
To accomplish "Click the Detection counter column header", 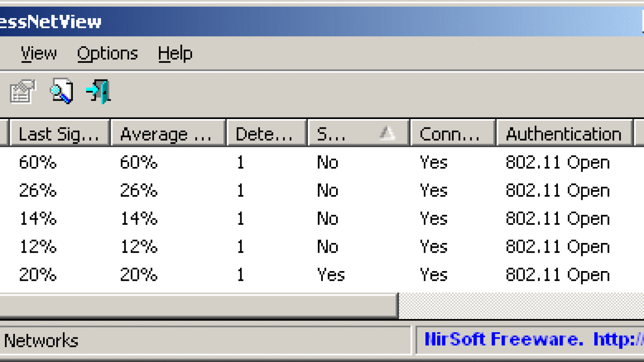I will [266, 134].
